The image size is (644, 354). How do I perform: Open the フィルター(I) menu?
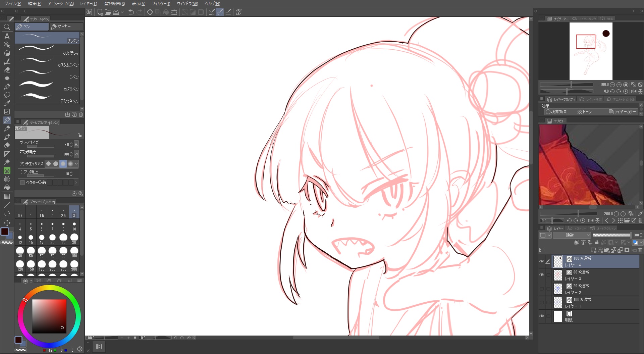[x=161, y=4]
